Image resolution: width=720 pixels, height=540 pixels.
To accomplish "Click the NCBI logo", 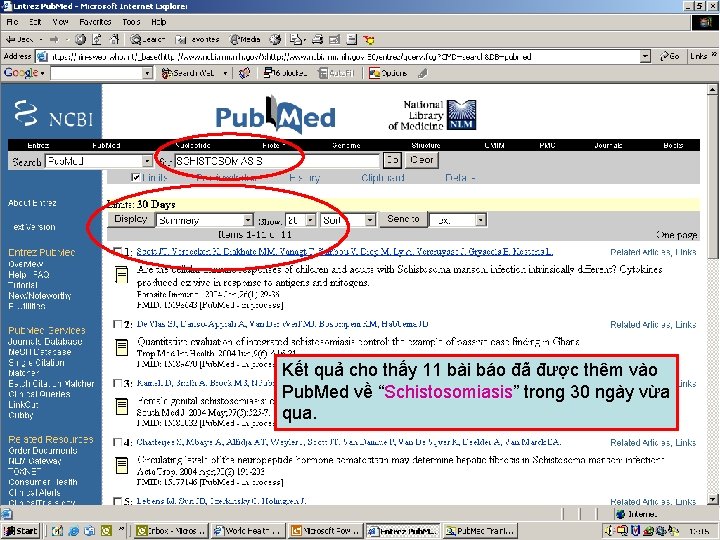I will coord(53,113).
